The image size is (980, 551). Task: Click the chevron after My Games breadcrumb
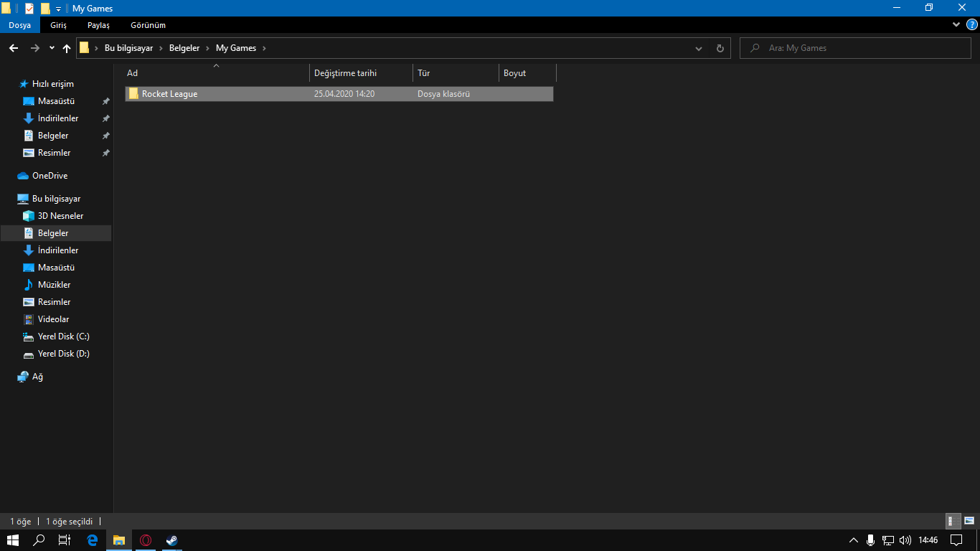pos(264,48)
